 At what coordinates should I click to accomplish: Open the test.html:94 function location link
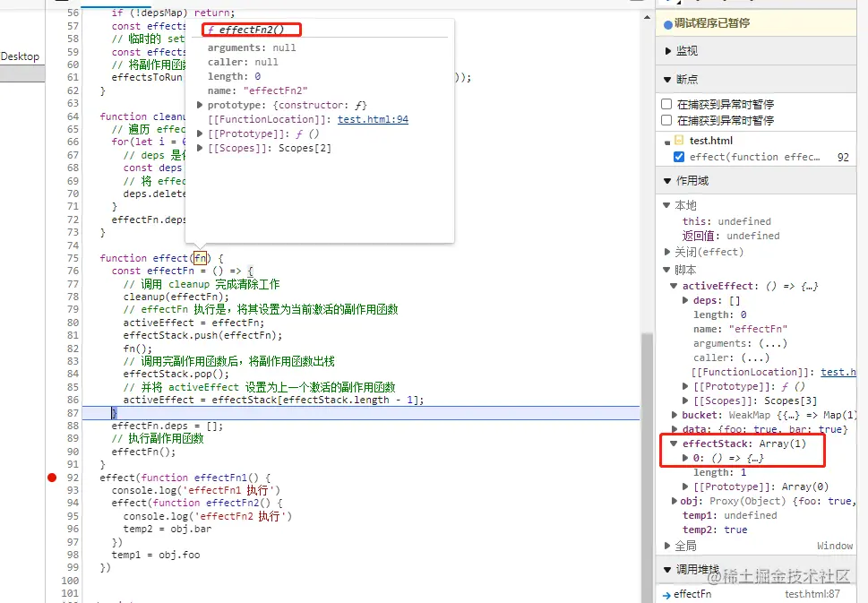374,119
